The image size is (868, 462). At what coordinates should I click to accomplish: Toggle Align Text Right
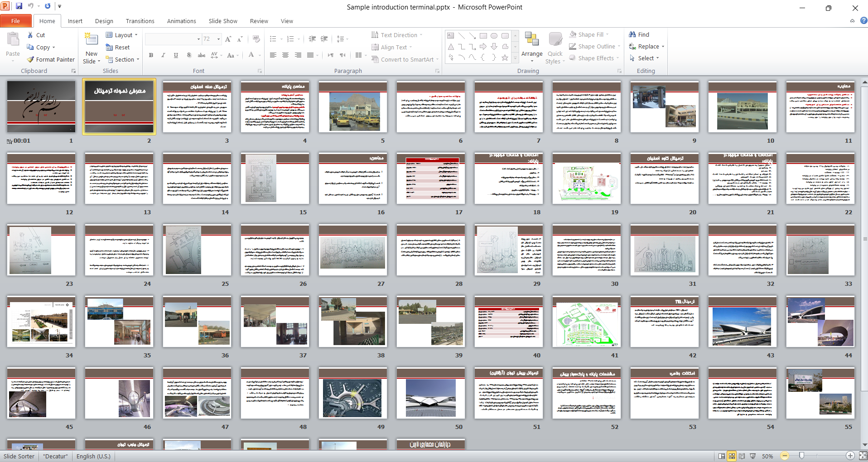point(298,55)
